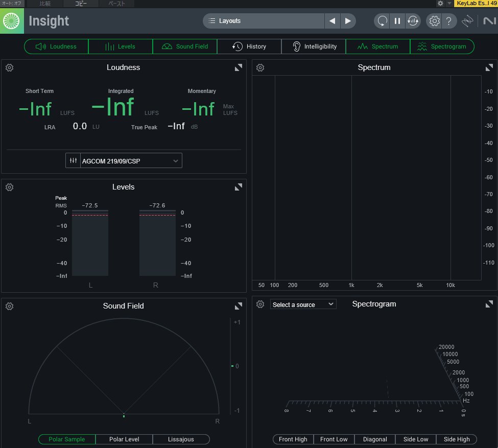
Task: Go to next layout arrow
Action: tap(348, 21)
